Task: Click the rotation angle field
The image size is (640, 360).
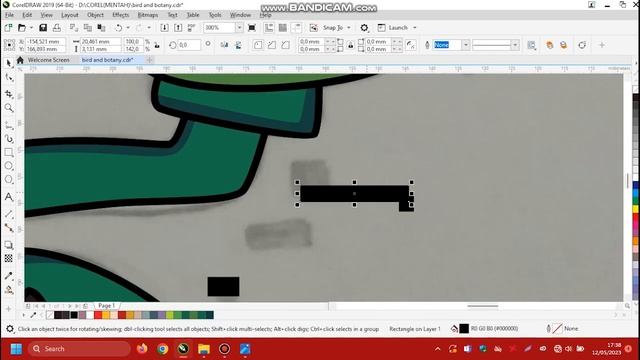Action: 189,45
